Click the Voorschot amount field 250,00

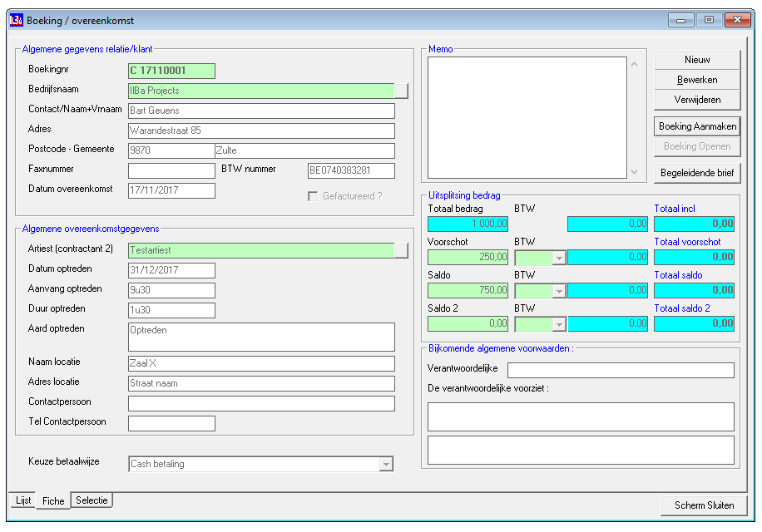tap(468, 257)
